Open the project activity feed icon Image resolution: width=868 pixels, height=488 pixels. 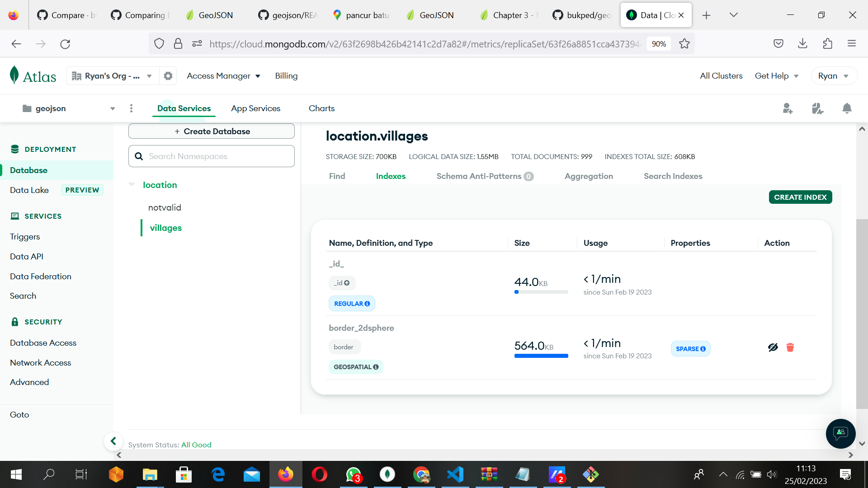[x=817, y=108]
